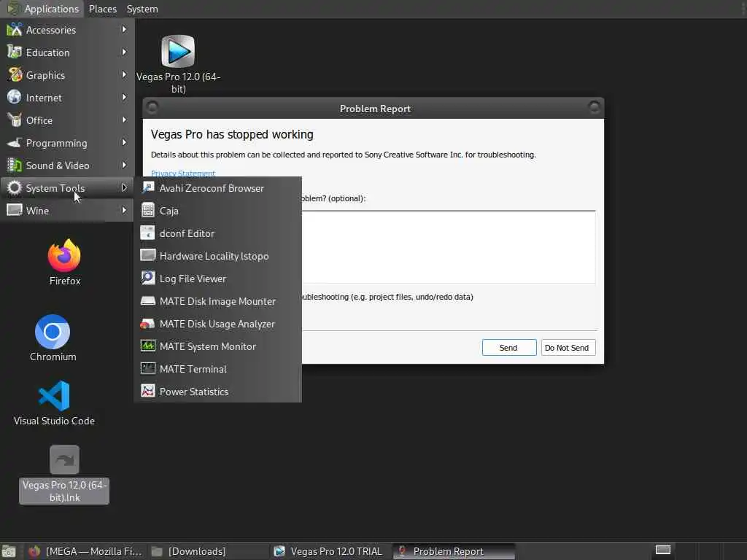Screen dimensions: 747x560
Task: Click the Send button in Problem Report
Action: pos(508,348)
